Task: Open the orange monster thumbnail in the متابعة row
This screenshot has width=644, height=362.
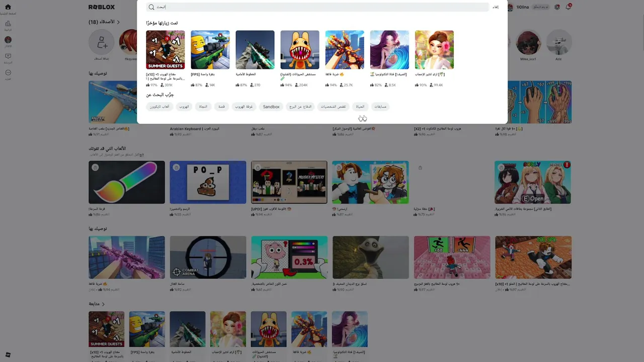Action: pyautogui.click(x=269, y=329)
